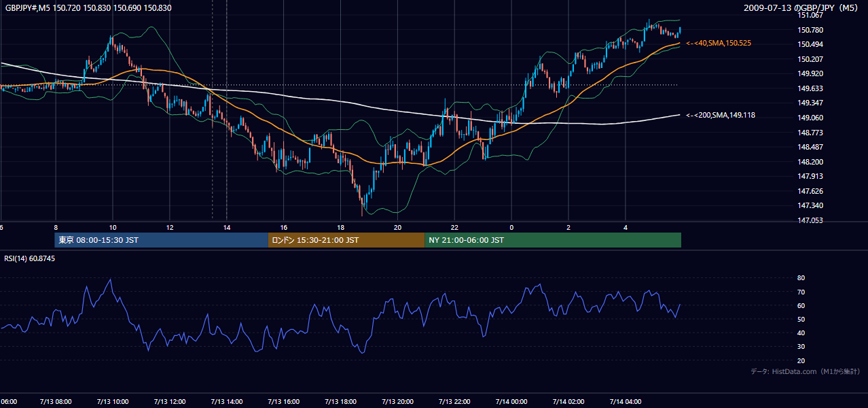
Task: Click hour label 22 under the price chart
Action: pyautogui.click(x=455, y=228)
